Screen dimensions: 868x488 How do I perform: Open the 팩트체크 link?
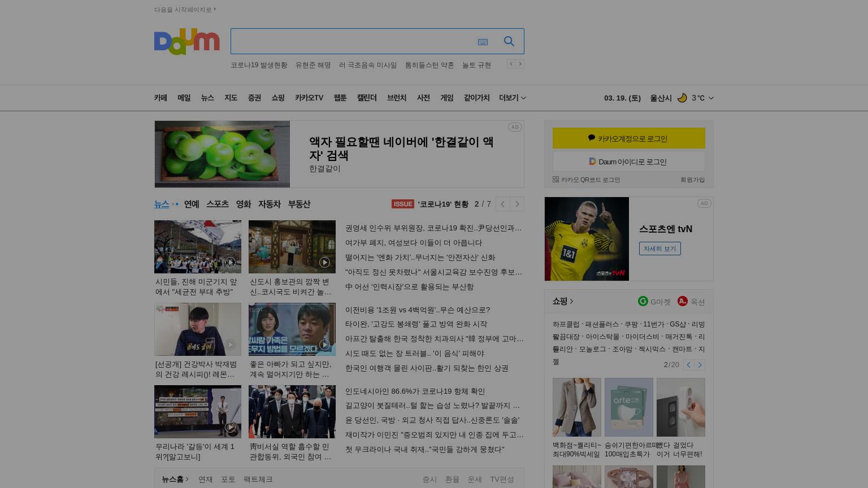(x=258, y=479)
